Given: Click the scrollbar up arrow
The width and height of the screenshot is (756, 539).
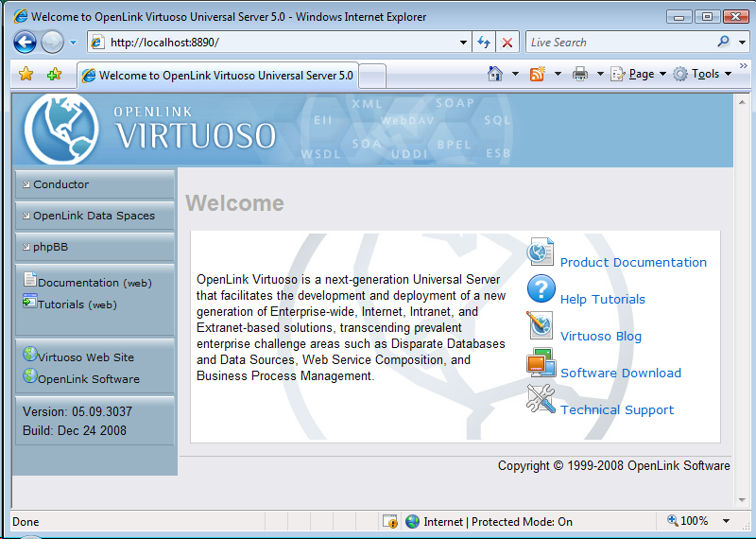Looking at the screenshot, I should click(742, 102).
